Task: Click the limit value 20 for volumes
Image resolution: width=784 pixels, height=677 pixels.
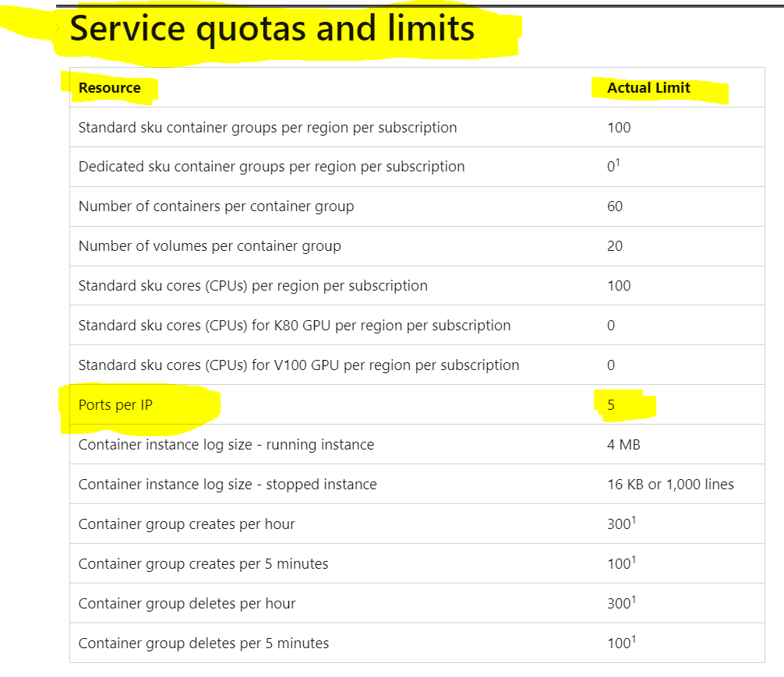Action: (615, 246)
